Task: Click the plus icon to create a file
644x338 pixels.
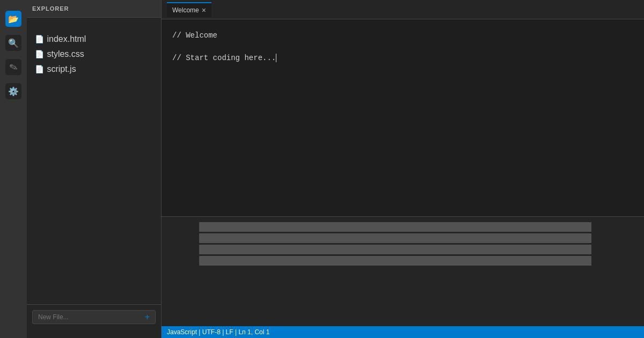Action: 147,317
